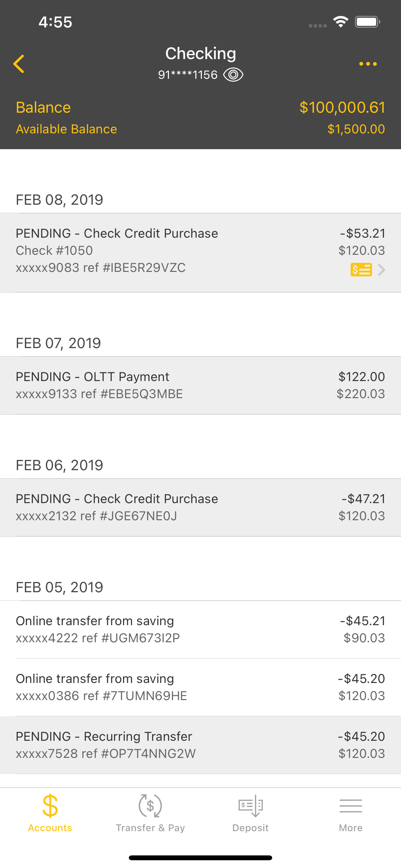401x868 pixels.
Task: Tap the Available Balance label
Action: tap(67, 129)
